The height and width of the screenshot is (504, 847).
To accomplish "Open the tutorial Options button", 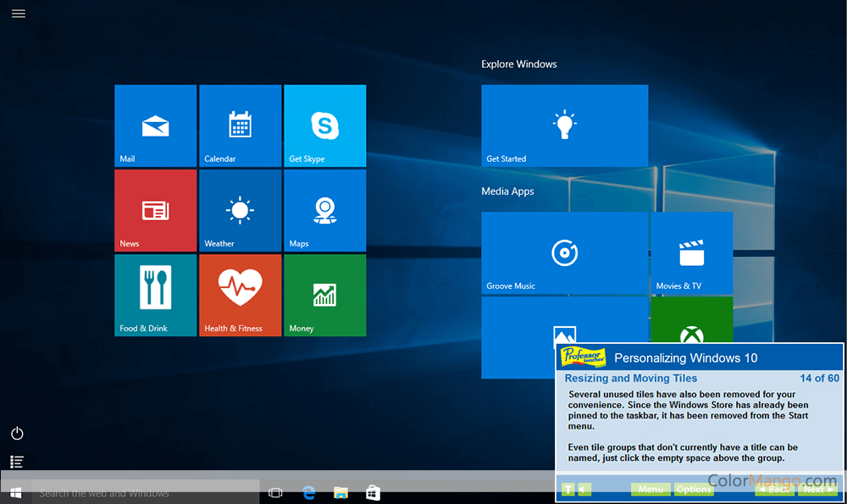I will click(x=695, y=490).
